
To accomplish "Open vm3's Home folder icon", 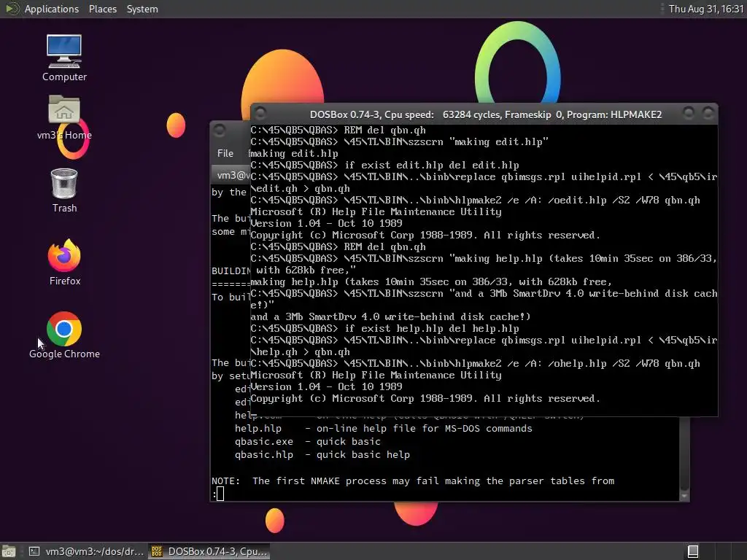I will coord(64,117).
